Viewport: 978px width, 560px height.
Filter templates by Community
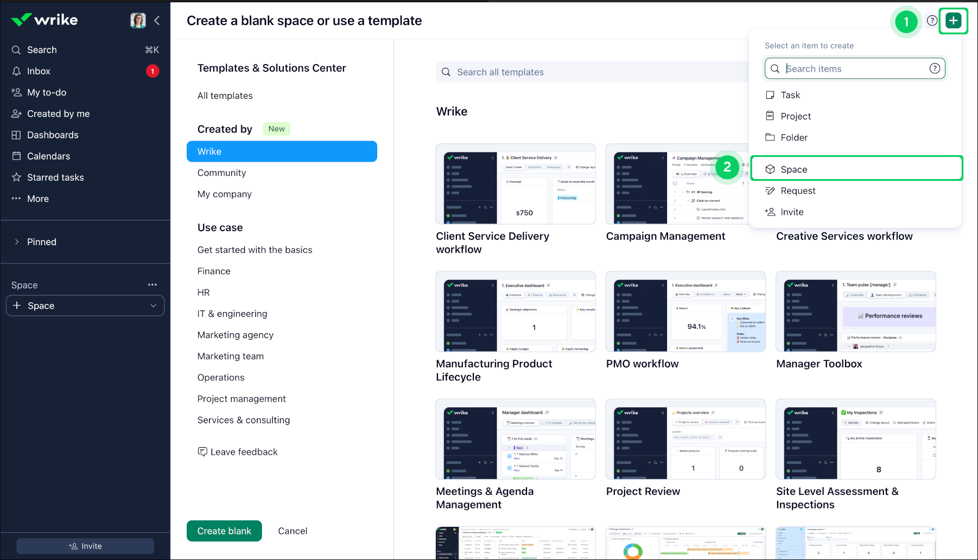222,173
